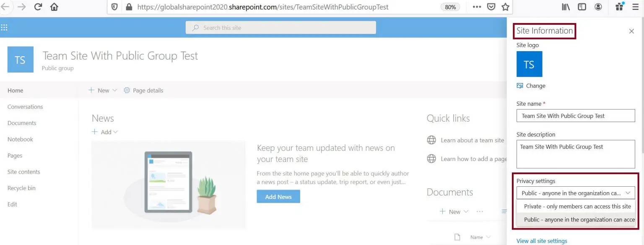Open the Microsoft 365 app launcher
This screenshot has width=644, height=245.
[x=4, y=27]
